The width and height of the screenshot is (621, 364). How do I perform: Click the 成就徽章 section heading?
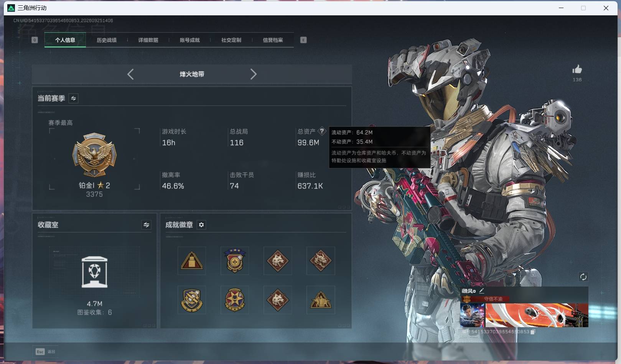179,225
